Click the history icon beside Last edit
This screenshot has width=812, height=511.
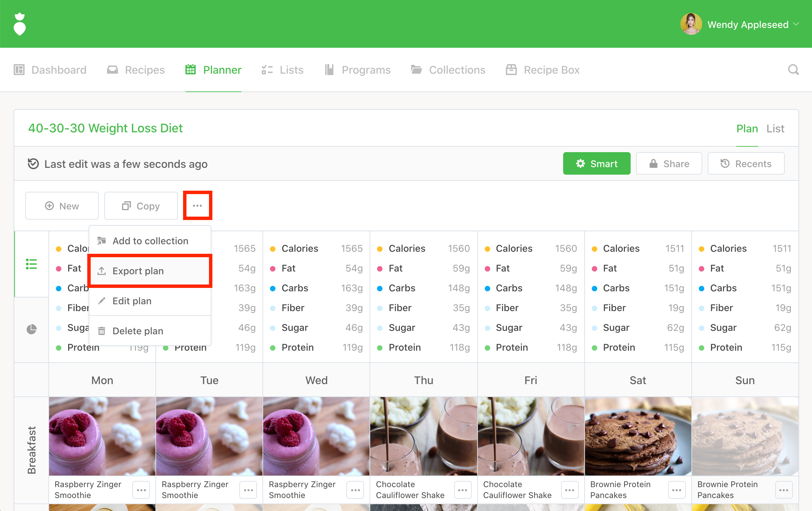(x=33, y=164)
